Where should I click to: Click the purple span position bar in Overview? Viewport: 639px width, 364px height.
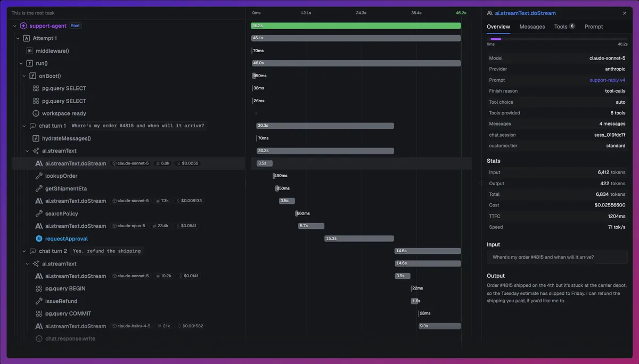(496, 39)
